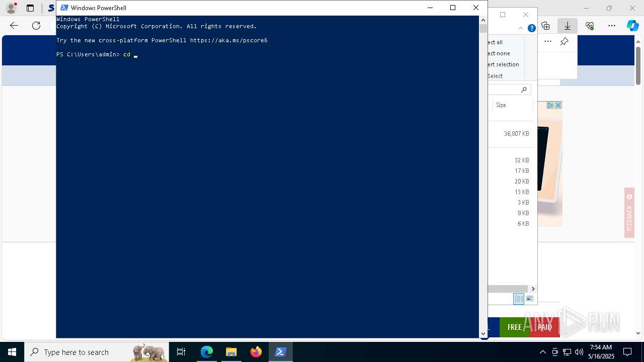Click PowerShell taskbar icon
The height and width of the screenshot is (362, 644).
281,352
